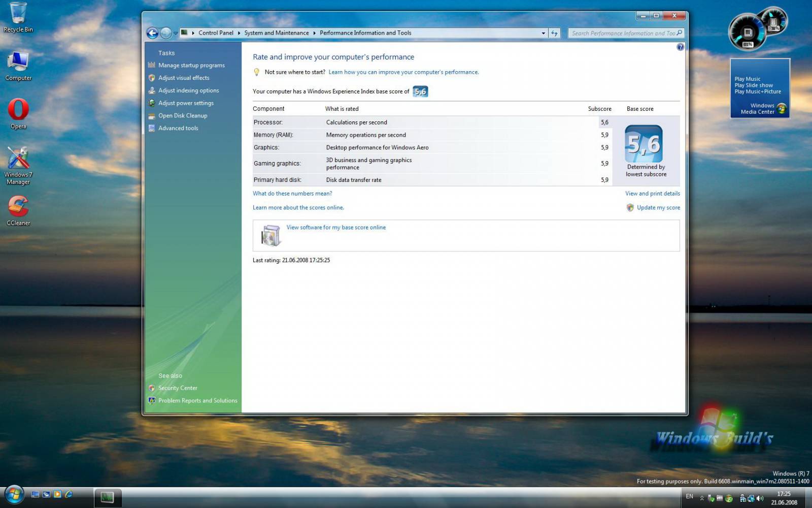Open the Computer desktop icon
Image resolution: width=812 pixels, height=508 pixels.
pyautogui.click(x=18, y=66)
